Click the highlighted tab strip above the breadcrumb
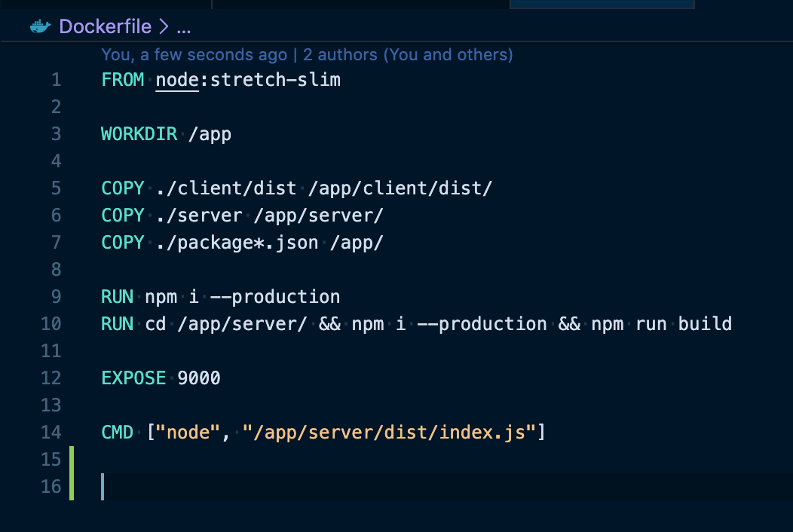Image resolution: width=793 pixels, height=532 pixels. pyautogui.click(x=603, y=4)
